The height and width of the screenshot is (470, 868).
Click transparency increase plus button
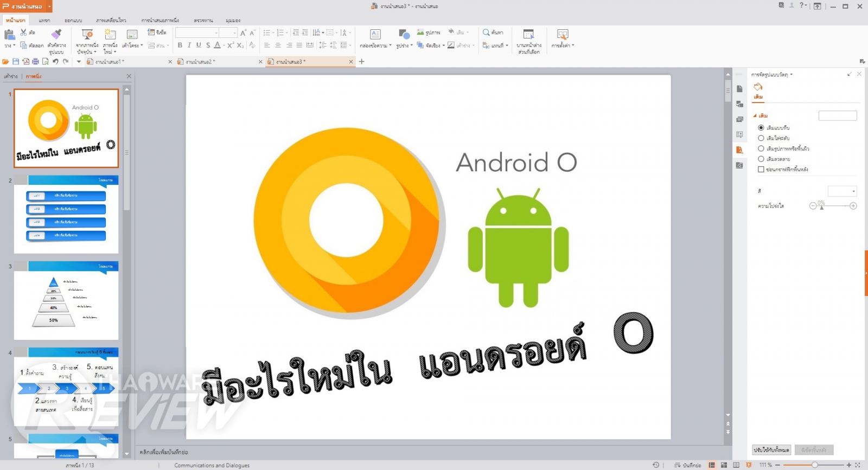pyautogui.click(x=853, y=206)
